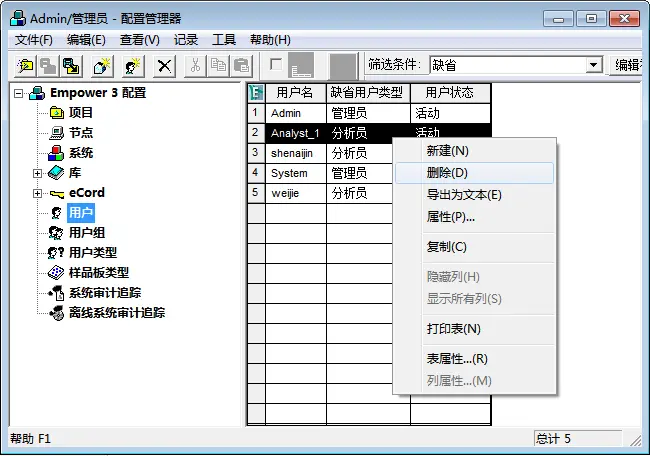Choose 删除(D) from the context menu

(x=474, y=172)
